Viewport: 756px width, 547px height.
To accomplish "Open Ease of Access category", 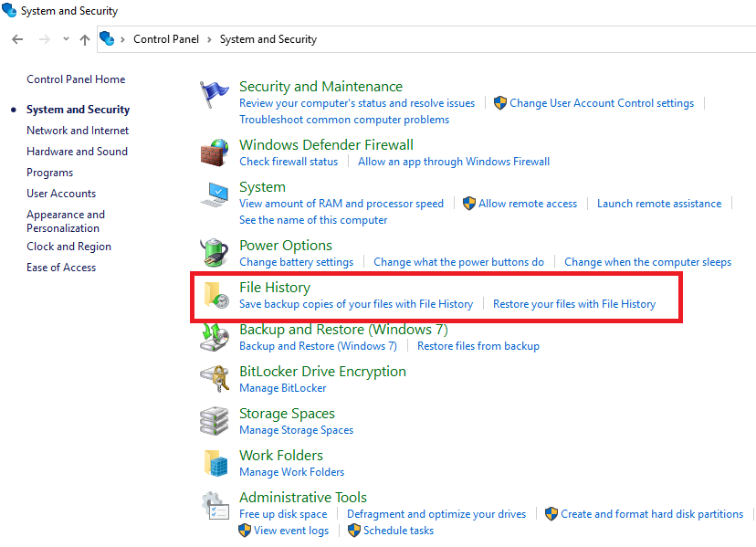I will click(x=61, y=268).
